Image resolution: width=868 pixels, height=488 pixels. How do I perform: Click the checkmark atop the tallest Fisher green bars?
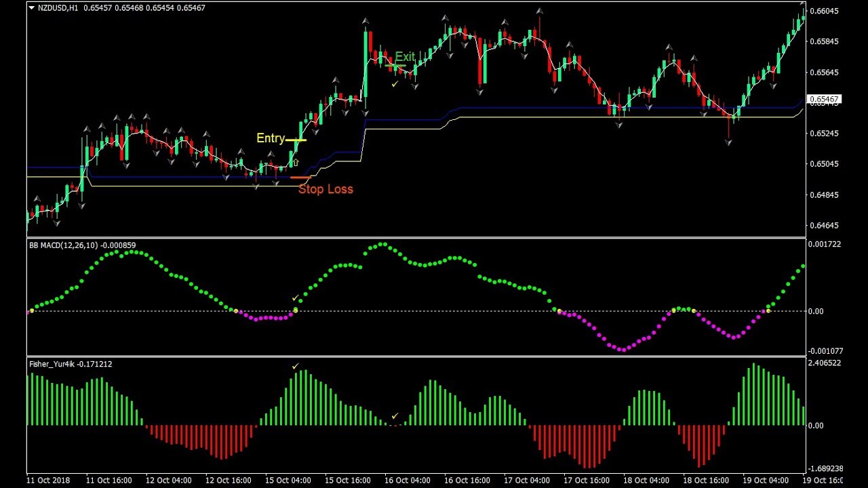point(295,366)
